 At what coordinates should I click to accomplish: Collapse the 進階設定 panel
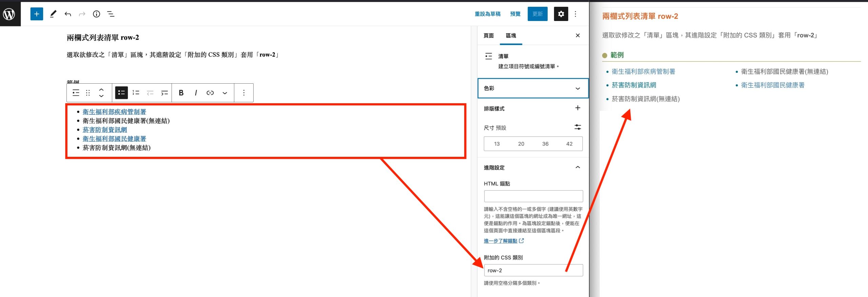click(533, 168)
